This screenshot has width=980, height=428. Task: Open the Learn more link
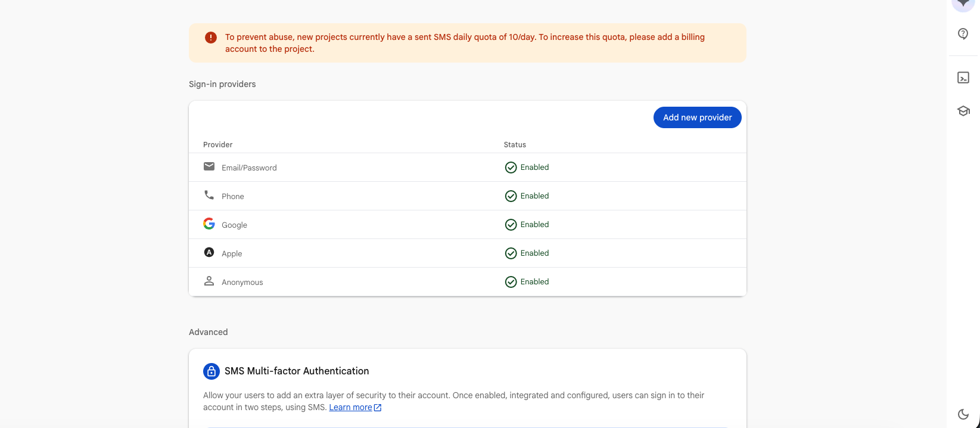click(x=350, y=407)
